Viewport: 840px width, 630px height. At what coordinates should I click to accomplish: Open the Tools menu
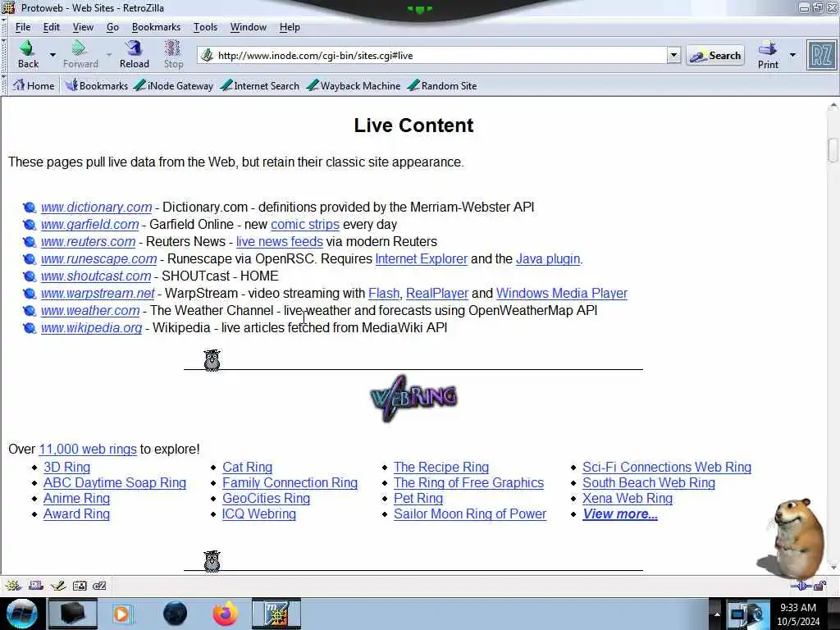click(205, 27)
